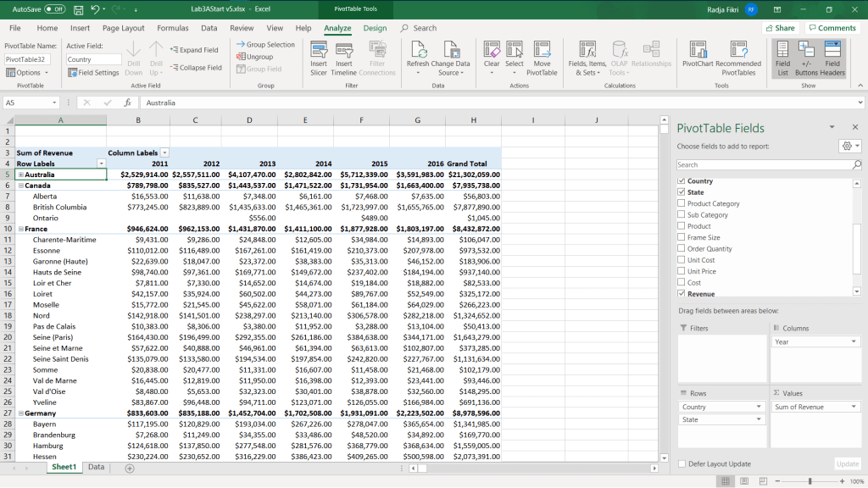868x488 pixels.
Task: Click the field Search box in PivotTable Fields
Action: point(763,164)
